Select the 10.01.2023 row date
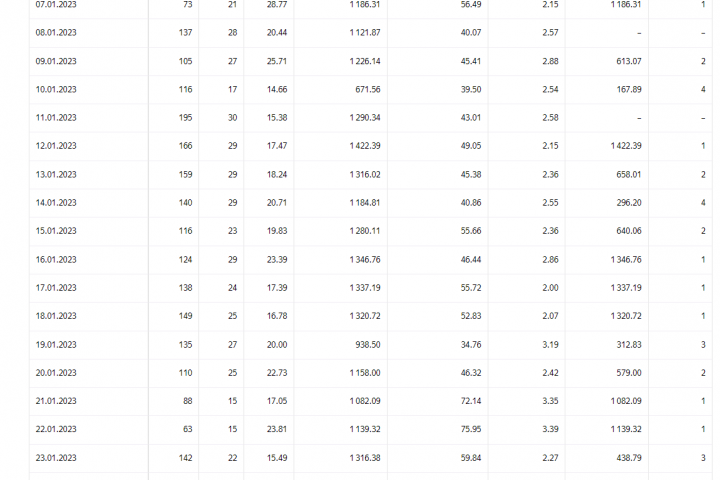 (56, 90)
